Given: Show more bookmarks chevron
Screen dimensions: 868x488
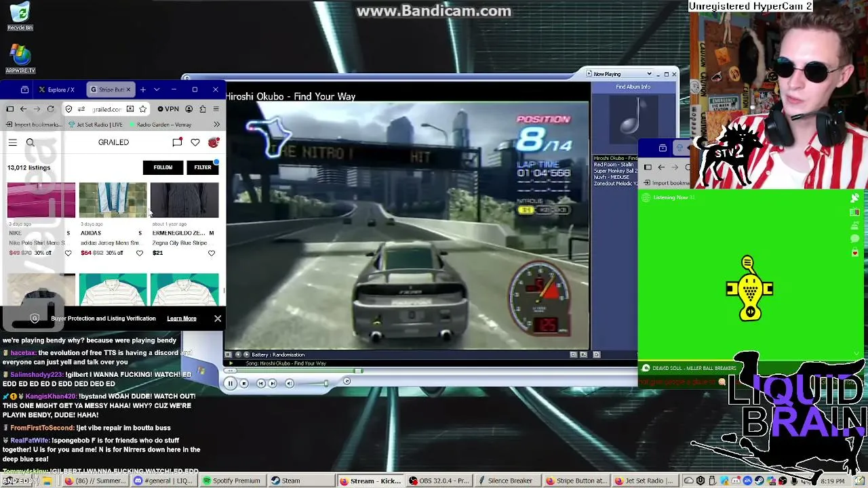Looking at the screenshot, I should pos(216,125).
